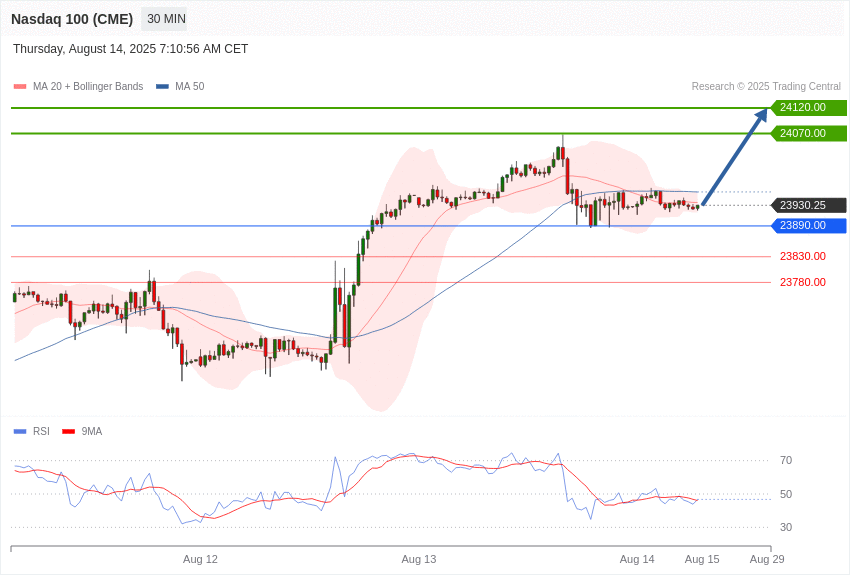850x576 pixels.
Task: Click the Aug 12 date axis label
Action: coord(200,559)
